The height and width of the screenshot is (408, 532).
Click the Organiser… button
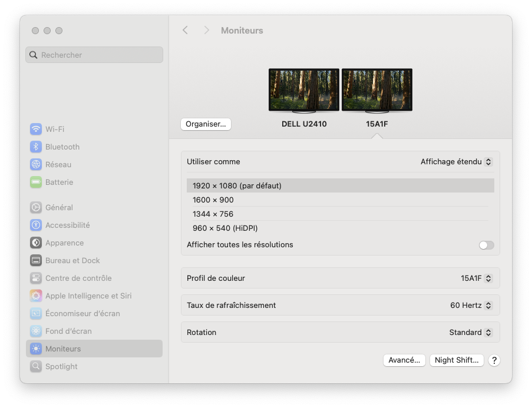[206, 124]
